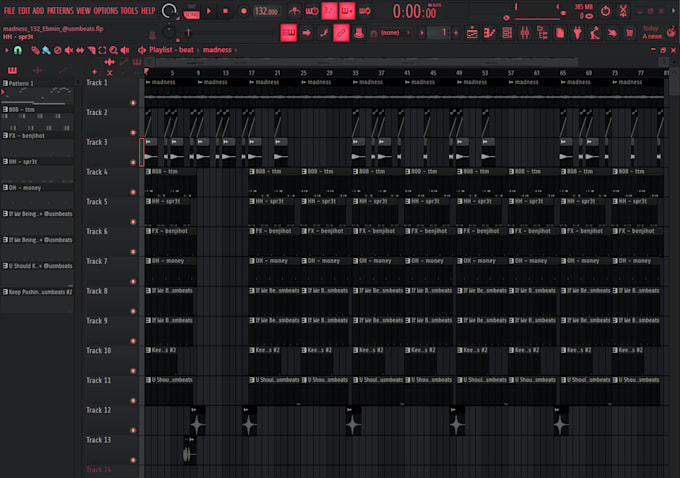The width and height of the screenshot is (680, 478).
Task: Select the slip tool
Action: (x=80, y=50)
